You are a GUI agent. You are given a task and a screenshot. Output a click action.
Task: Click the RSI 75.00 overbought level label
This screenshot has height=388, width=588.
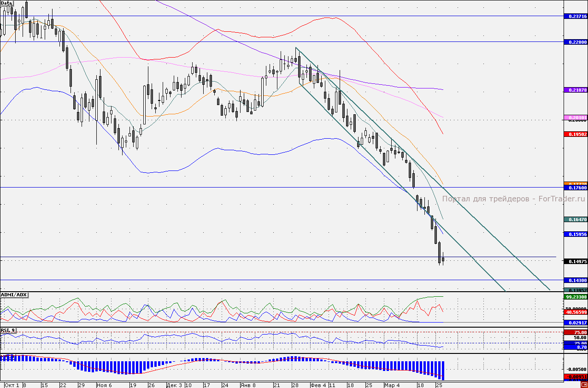(x=576, y=332)
